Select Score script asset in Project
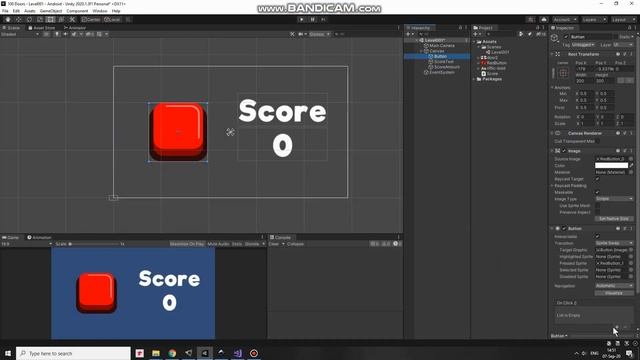Image resolution: width=640 pixels, height=360 pixels. coord(492,73)
